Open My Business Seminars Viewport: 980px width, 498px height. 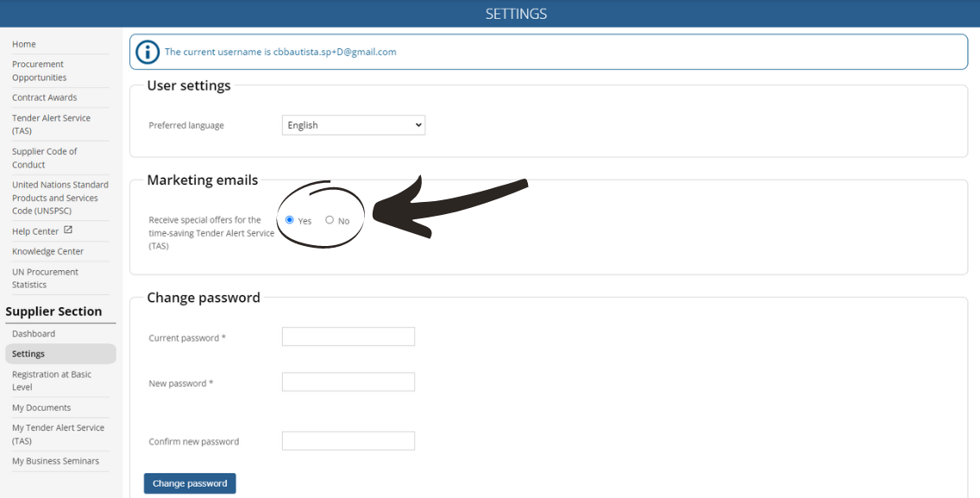tap(55, 461)
